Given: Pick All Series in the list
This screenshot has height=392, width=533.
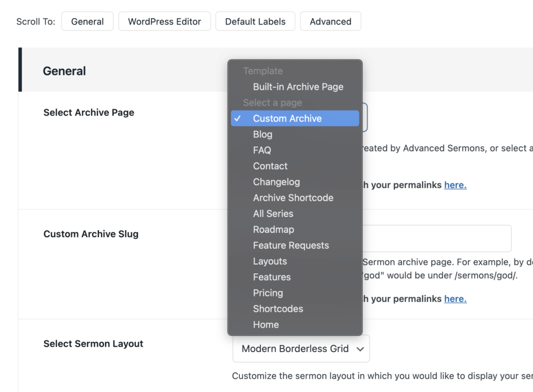Looking at the screenshot, I should pyautogui.click(x=273, y=214).
